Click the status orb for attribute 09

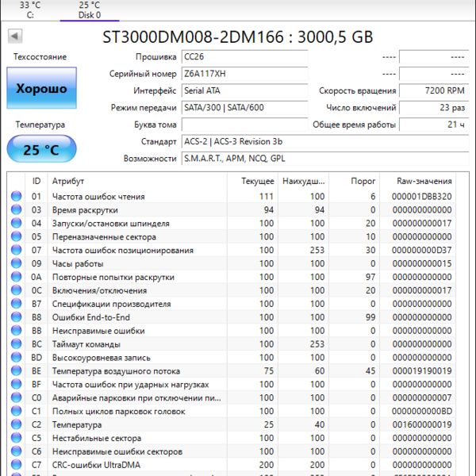(x=17, y=263)
